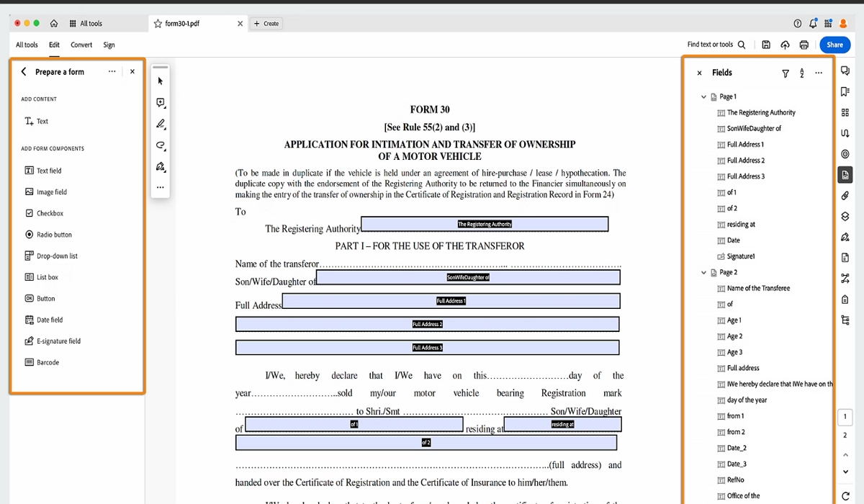
Task: Add a Date field component
Action: coord(44,320)
